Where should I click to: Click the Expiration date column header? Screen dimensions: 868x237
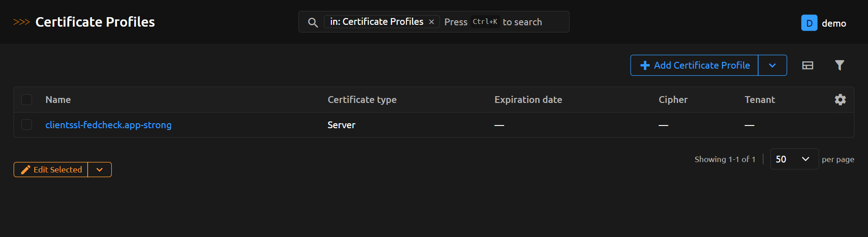coord(528,100)
